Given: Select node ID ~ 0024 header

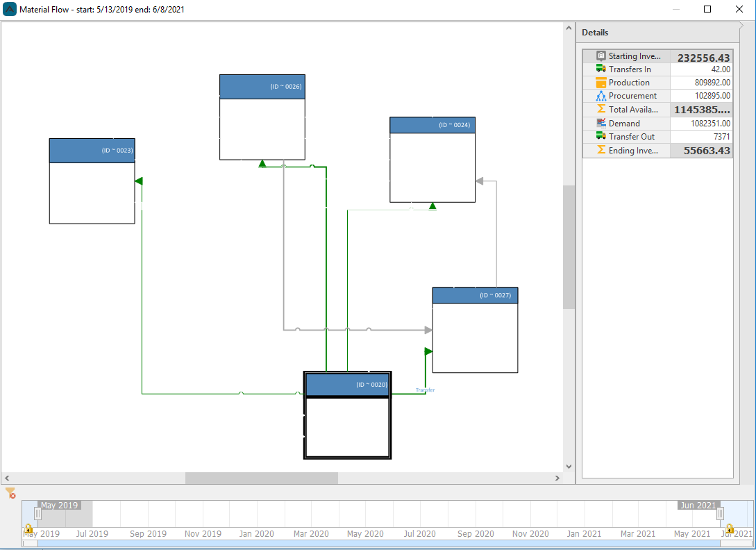Looking at the screenshot, I should [x=432, y=125].
